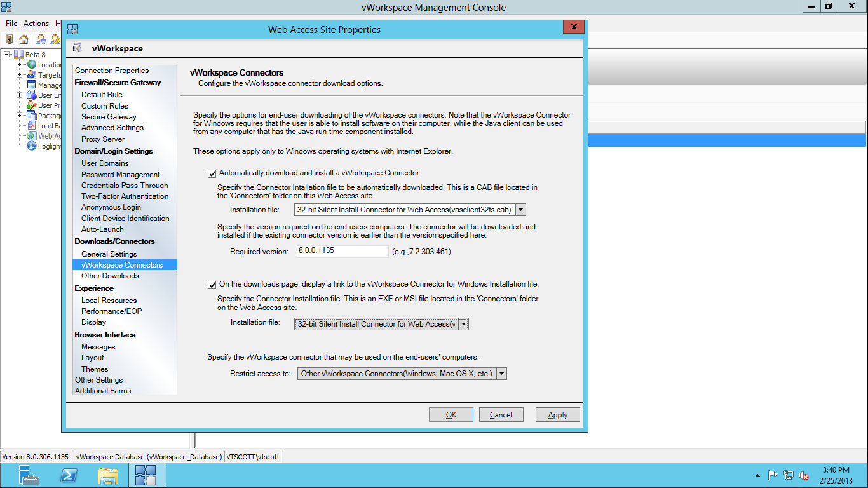Select Other Downloads in sidebar
This screenshot has width=868, height=488.
(x=110, y=276)
